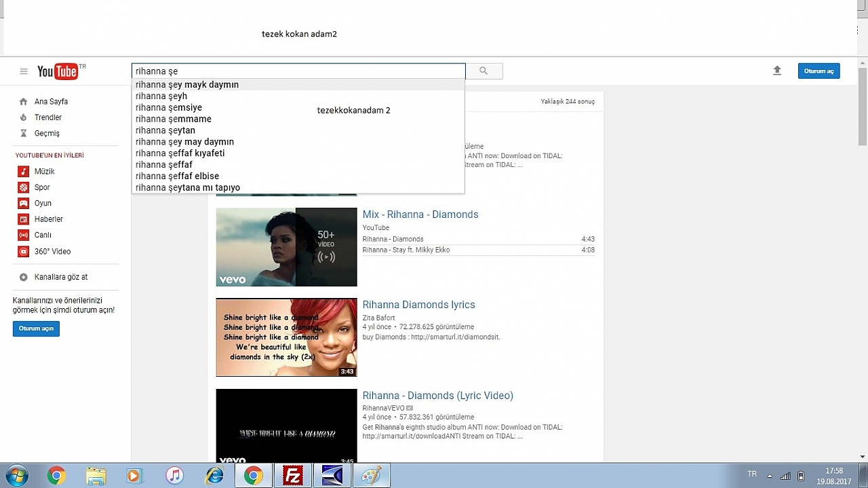The height and width of the screenshot is (488, 868).
Task: Show hidden tray icons arrow
Action: [x=770, y=476]
